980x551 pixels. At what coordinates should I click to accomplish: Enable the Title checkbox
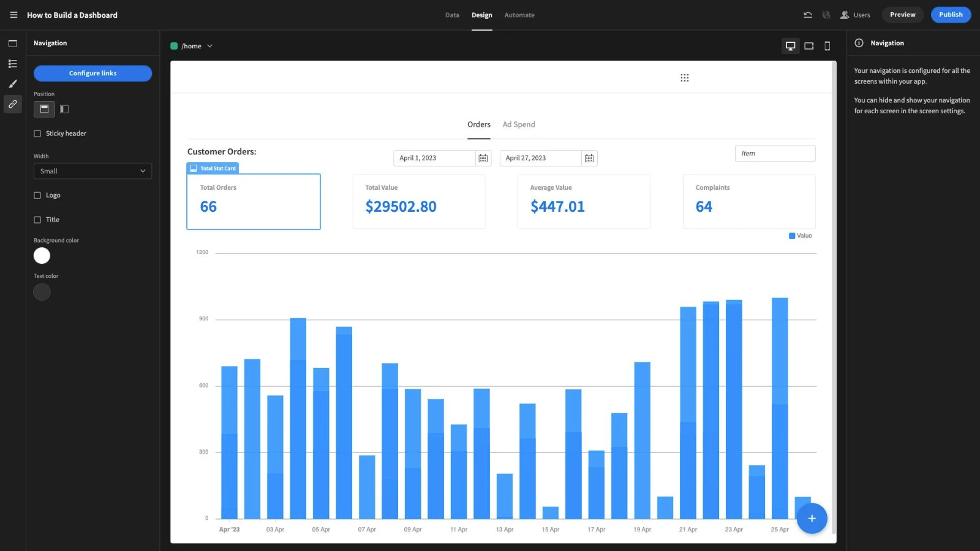(x=37, y=220)
